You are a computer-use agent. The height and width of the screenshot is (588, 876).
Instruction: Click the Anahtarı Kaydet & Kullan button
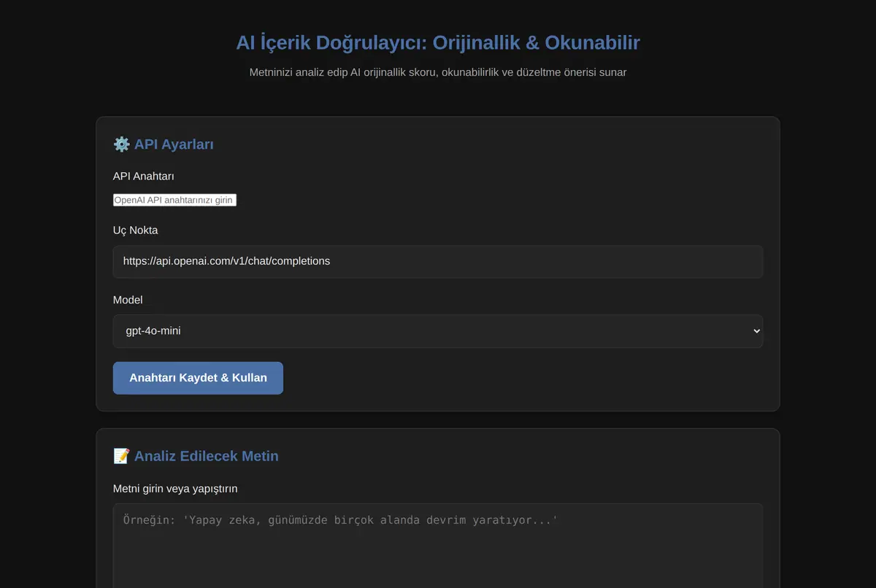tap(198, 378)
